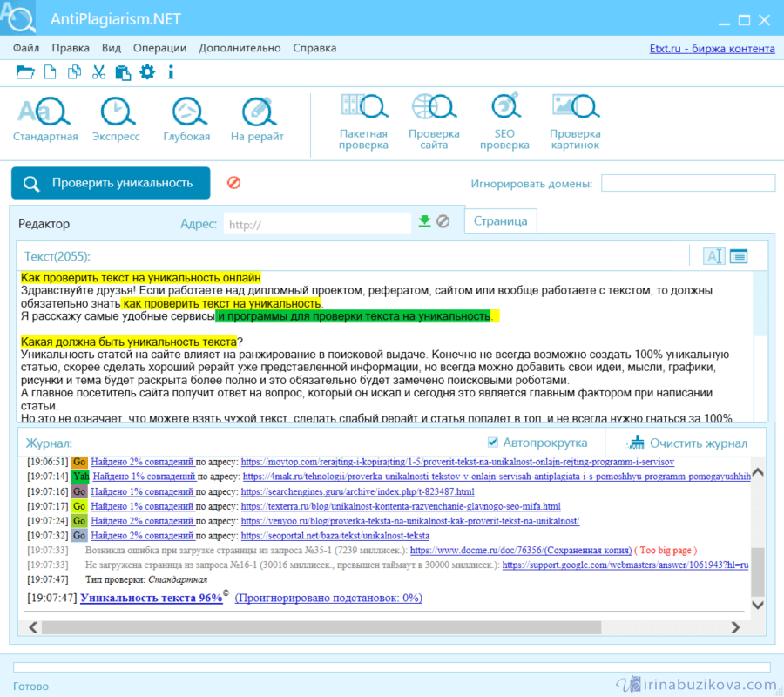
Task: Choose the На рерайт check icon
Action: (x=257, y=112)
